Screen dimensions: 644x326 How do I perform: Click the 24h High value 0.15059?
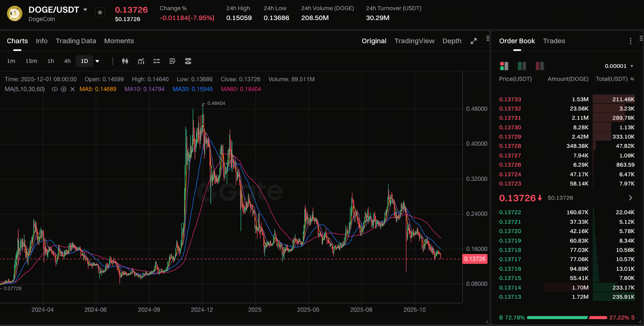(239, 18)
